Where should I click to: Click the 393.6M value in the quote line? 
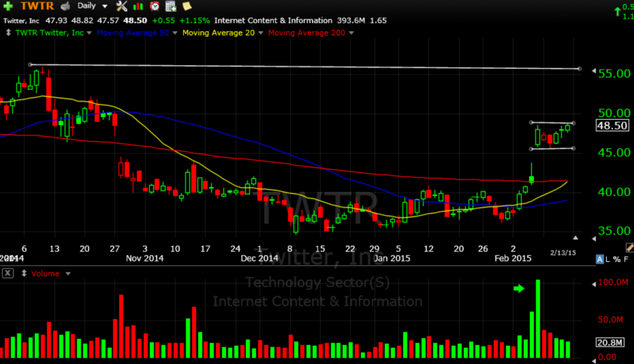tap(351, 20)
